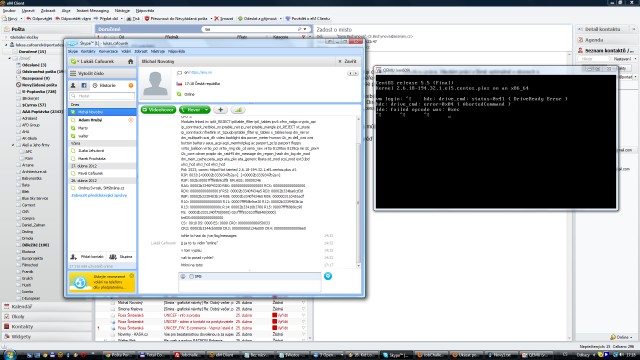This screenshot has height=360, width=640.
Task: Open Pavel Cafourek conversation in Skype
Action: tap(102, 173)
